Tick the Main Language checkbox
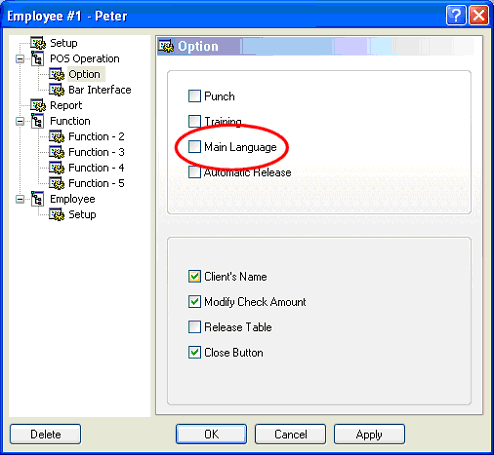 [194, 147]
